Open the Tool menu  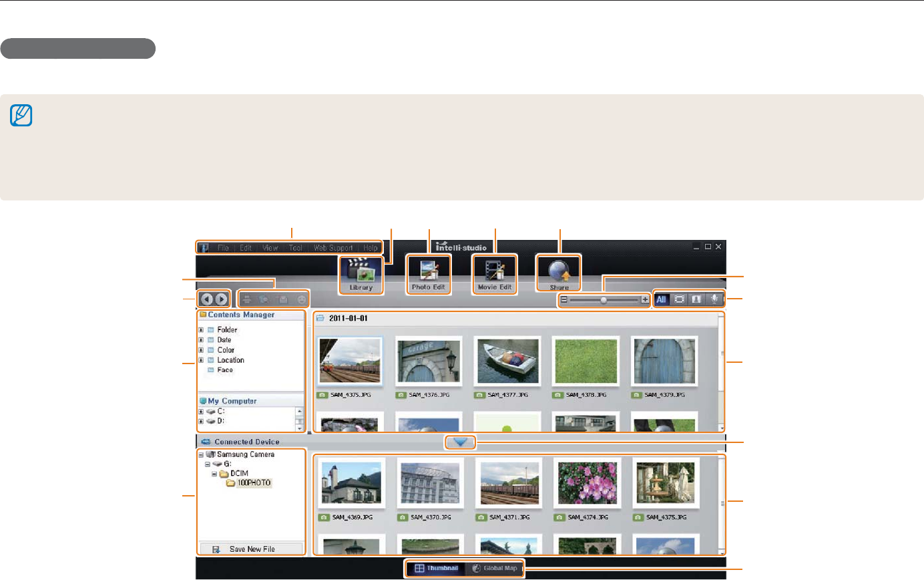(x=296, y=247)
